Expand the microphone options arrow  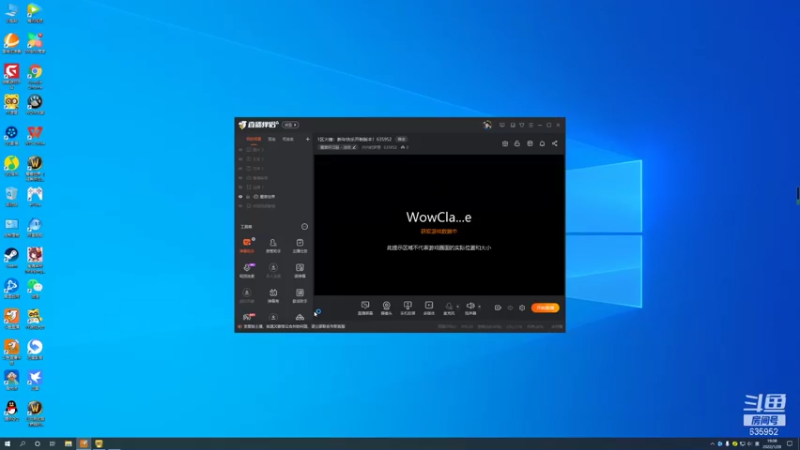click(458, 307)
